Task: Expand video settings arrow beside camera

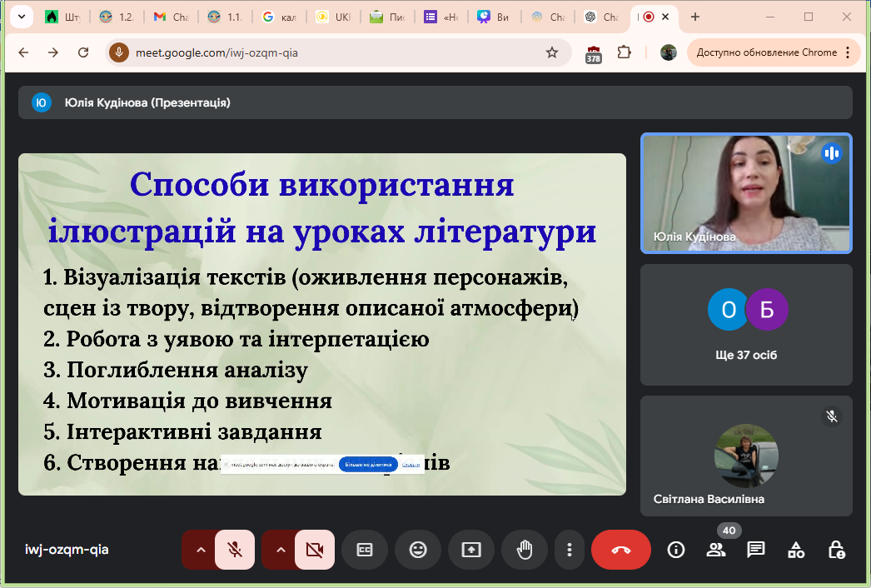Action: [x=280, y=550]
